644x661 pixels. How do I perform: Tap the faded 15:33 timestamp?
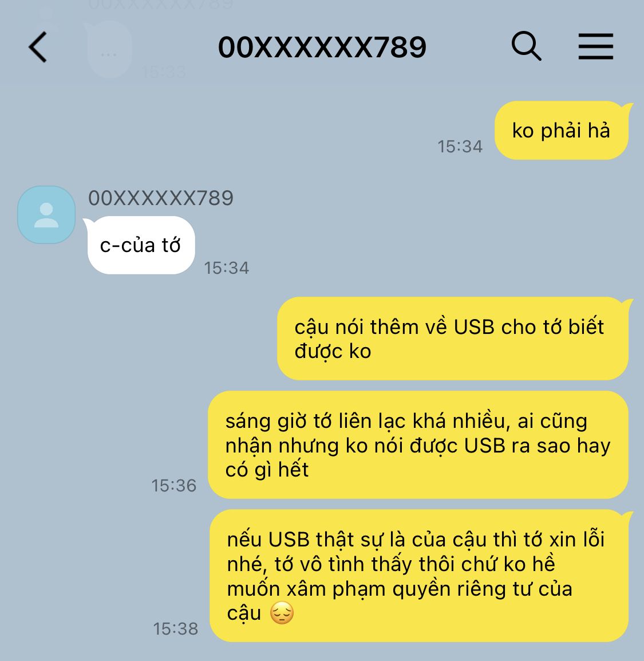164,72
